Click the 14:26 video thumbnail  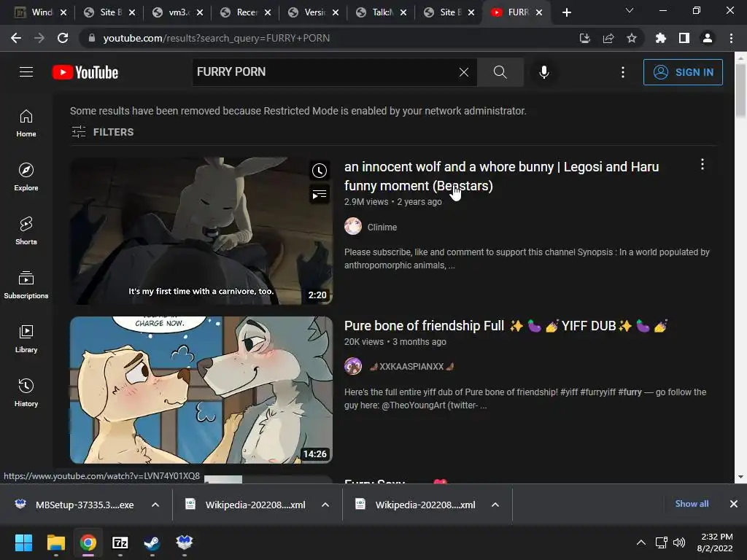click(201, 390)
